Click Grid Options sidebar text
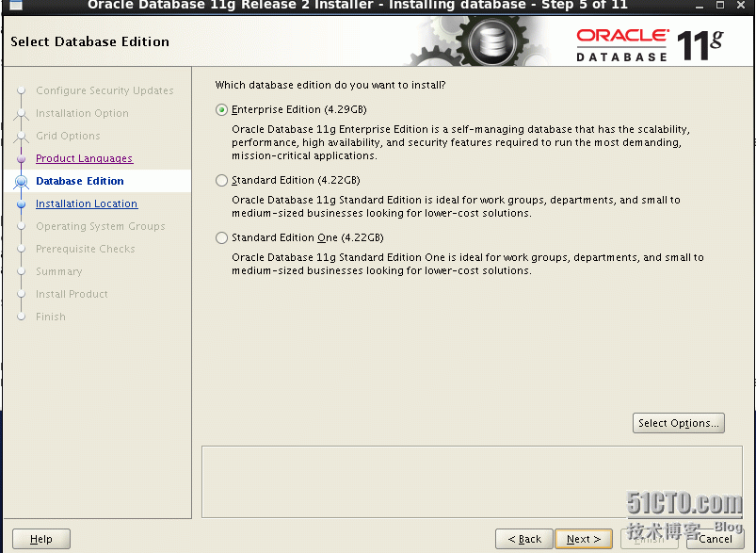This screenshot has width=756, height=553. 68,136
